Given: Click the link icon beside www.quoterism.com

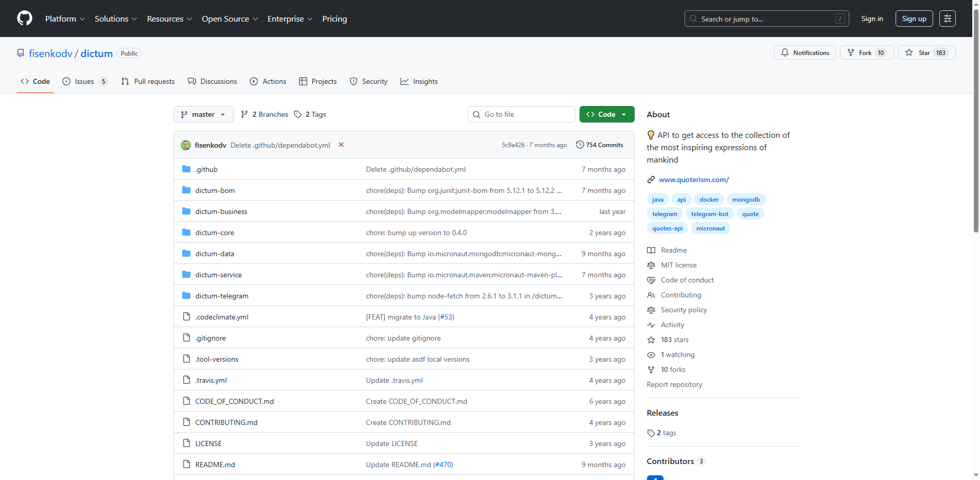Looking at the screenshot, I should (651, 180).
